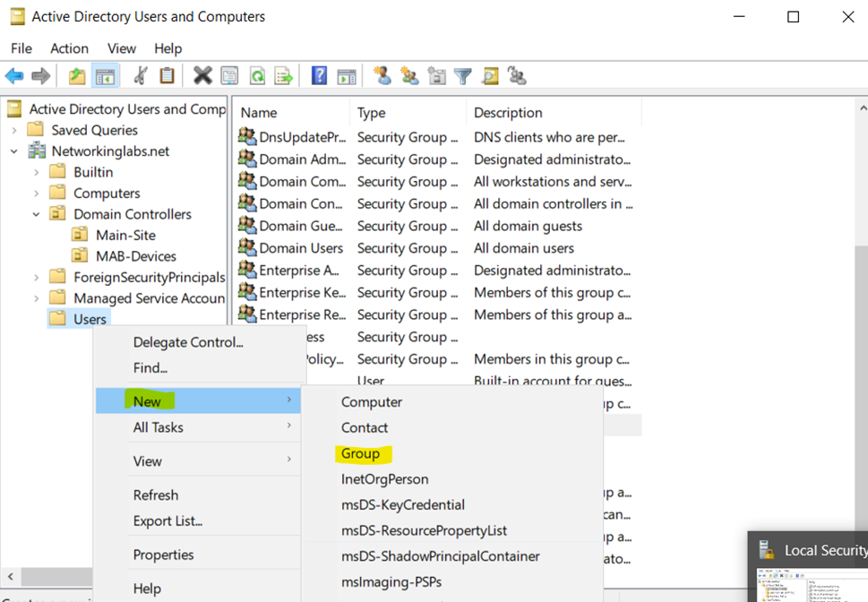
Task: Sort by the Name column header
Action: (292, 112)
